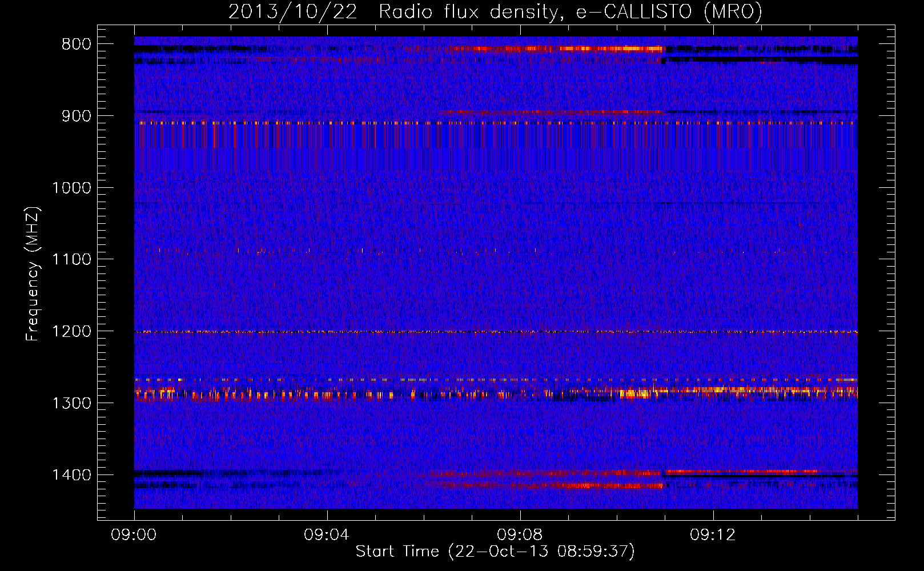Click the thin interference line at 1200 MHz
Screen dimensions: 924x571
click(x=496, y=332)
